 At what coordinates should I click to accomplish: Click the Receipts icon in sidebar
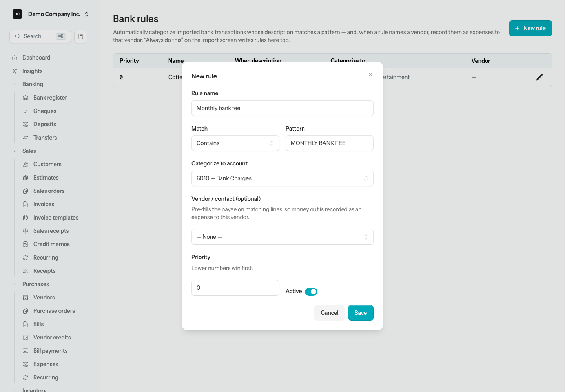26,271
